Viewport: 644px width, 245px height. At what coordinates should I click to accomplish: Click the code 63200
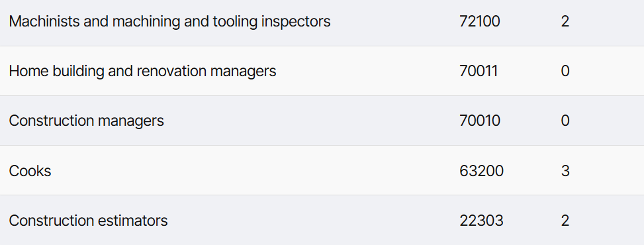point(481,171)
